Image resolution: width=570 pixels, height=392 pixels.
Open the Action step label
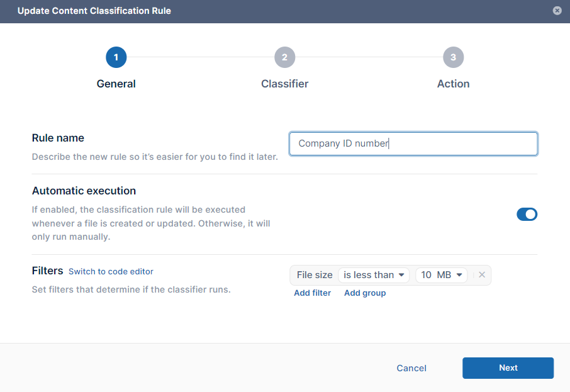point(453,84)
